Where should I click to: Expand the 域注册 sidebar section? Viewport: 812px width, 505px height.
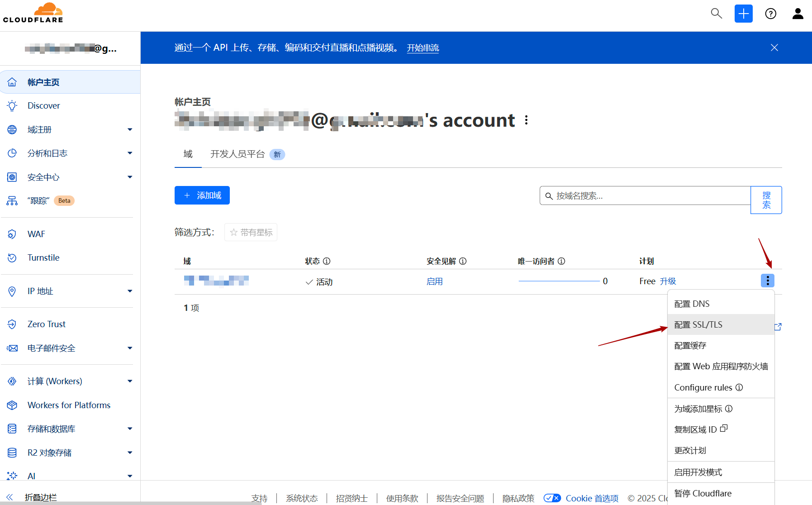point(130,129)
